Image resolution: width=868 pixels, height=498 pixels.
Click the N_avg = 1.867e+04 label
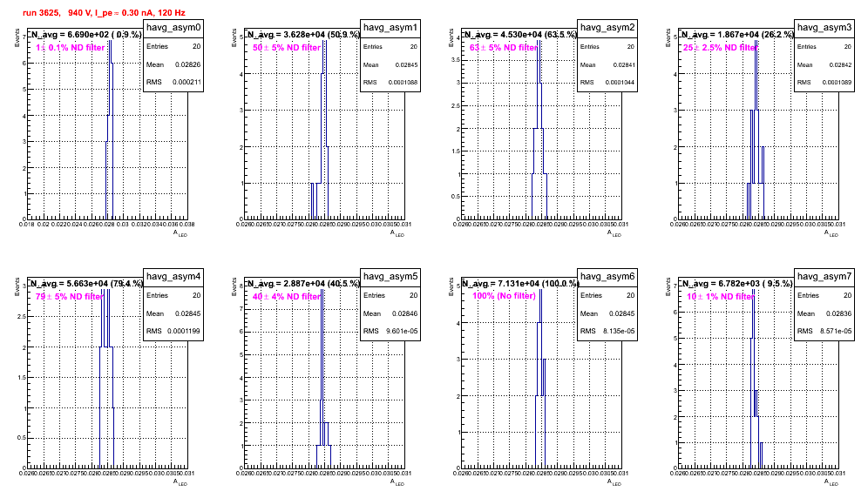pos(737,34)
